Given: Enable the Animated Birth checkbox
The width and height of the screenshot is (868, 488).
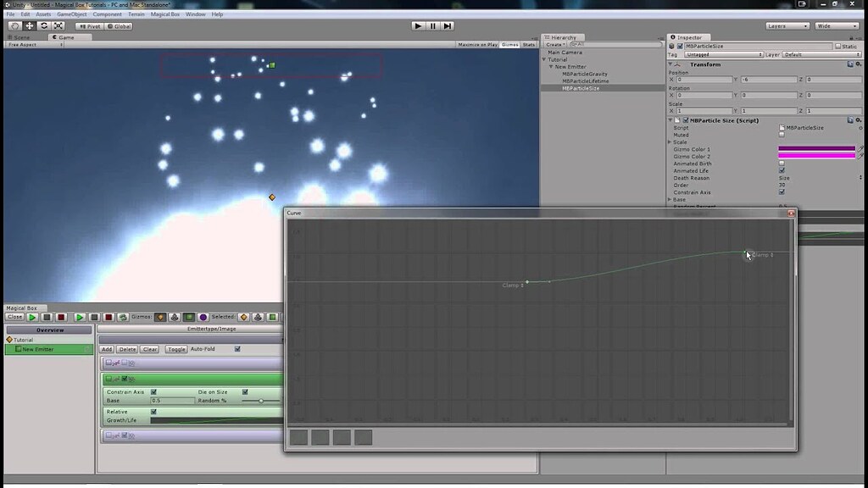Looking at the screenshot, I should [782, 164].
